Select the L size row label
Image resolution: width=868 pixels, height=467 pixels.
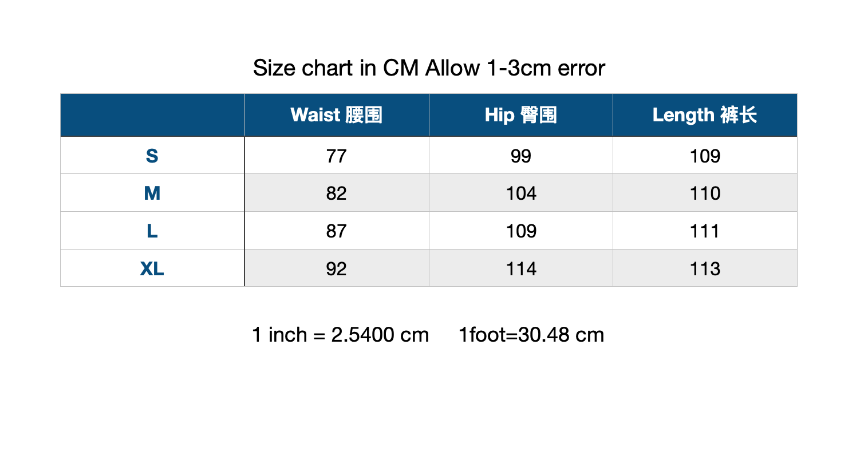click(152, 231)
